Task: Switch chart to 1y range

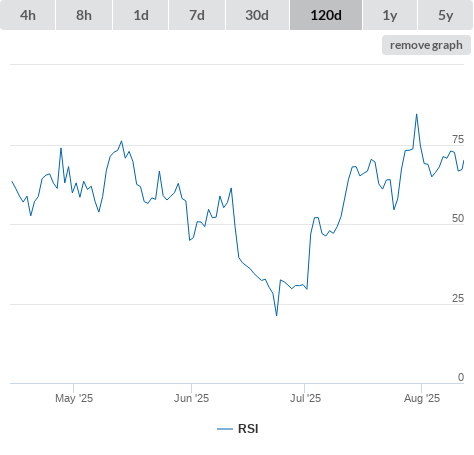Action: [x=390, y=15]
